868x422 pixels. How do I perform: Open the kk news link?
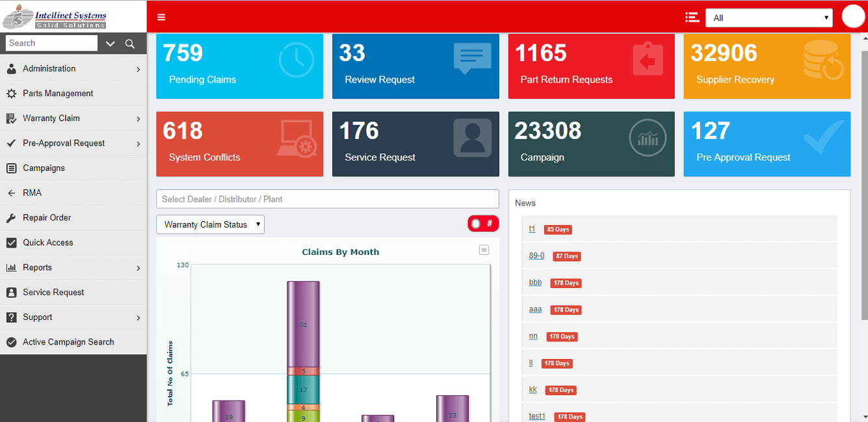click(533, 389)
